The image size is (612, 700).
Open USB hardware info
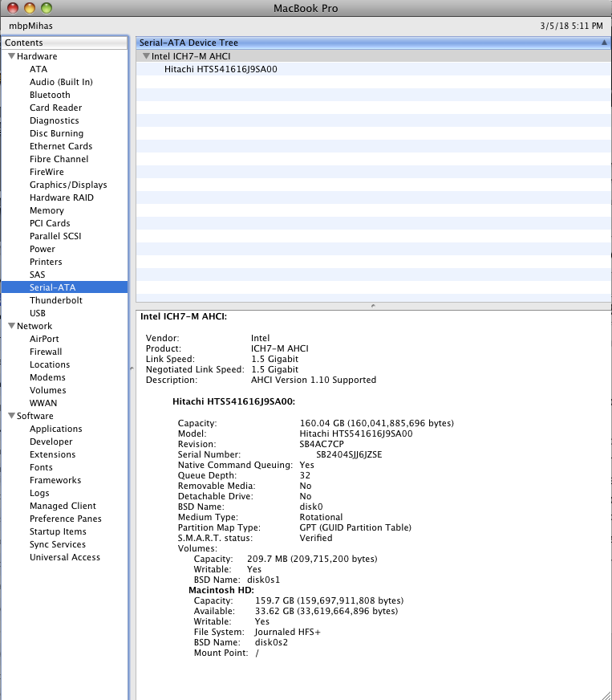tap(38, 313)
